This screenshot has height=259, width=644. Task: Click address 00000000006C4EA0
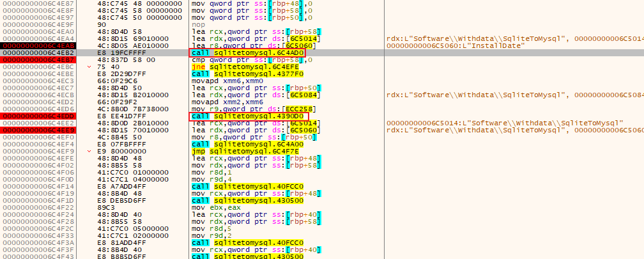[38, 32]
